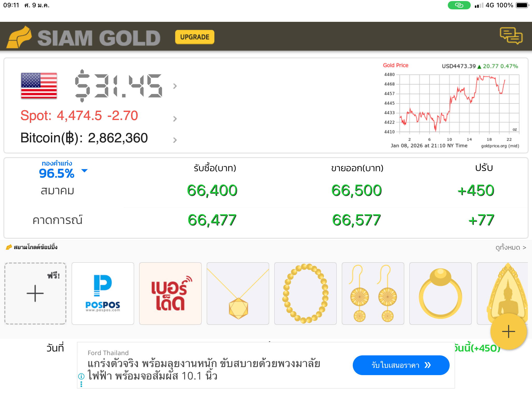Click the US flag currency icon

click(x=39, y=86)
